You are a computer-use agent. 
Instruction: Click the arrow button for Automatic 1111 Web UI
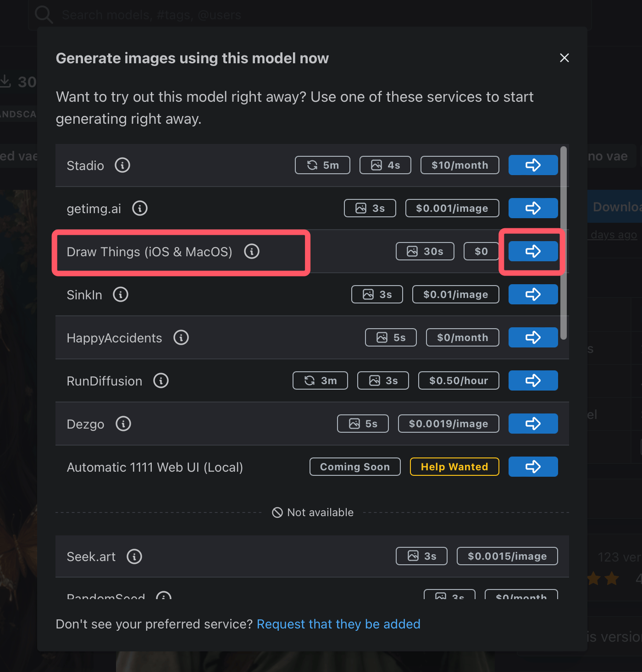point(533,467)
